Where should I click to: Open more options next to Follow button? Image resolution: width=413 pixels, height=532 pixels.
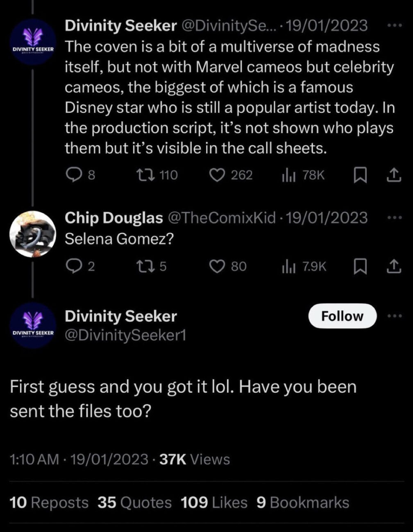coord(395,316)
